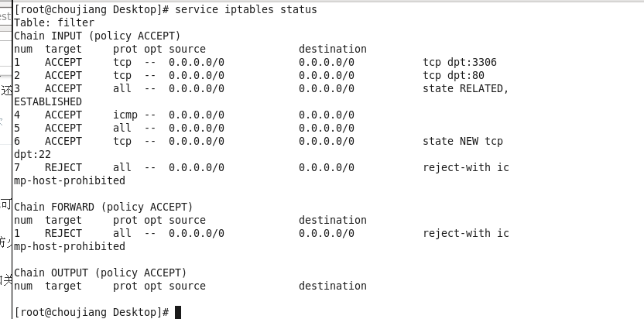644x319 pixels.
Task: Click the 'service iptables status' command text
Action: [x=245, y=9]
